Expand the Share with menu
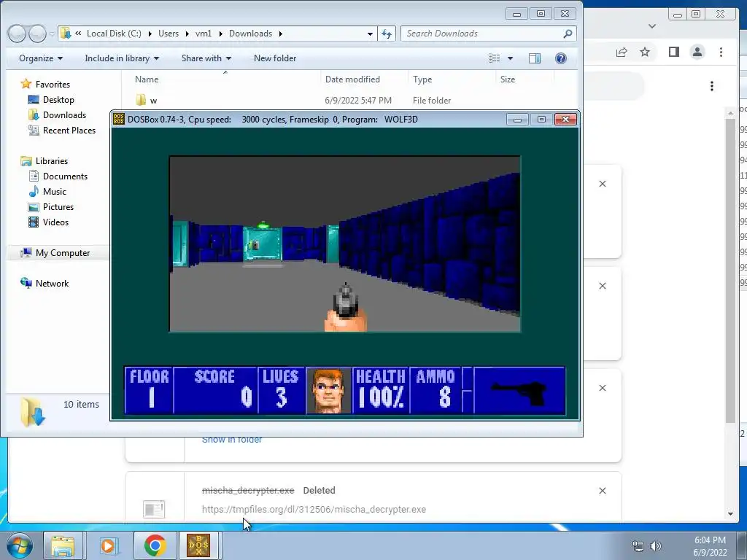The image size is (747, 560). [x=206, y=58]
